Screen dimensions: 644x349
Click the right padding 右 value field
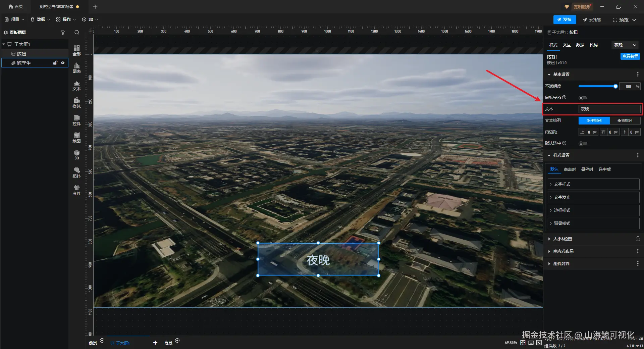(x=612, y=132)
